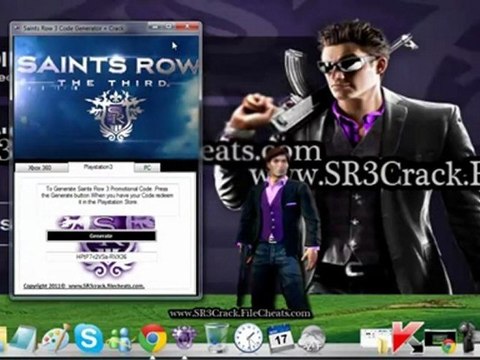
Task: Click the Saints Row The Third banner image
Action: [107, 97]
